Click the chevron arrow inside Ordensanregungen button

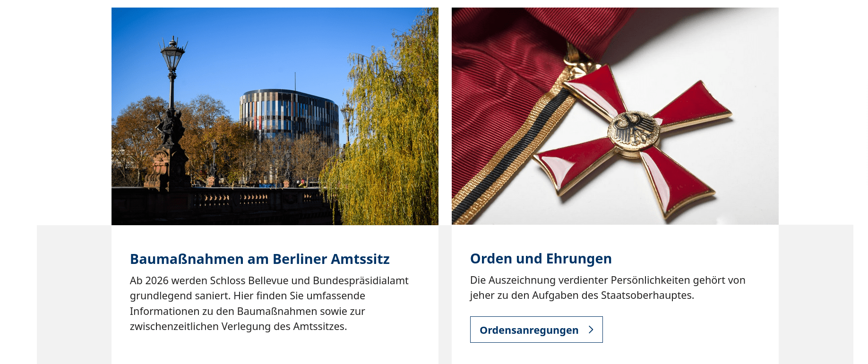coord(591,330)
